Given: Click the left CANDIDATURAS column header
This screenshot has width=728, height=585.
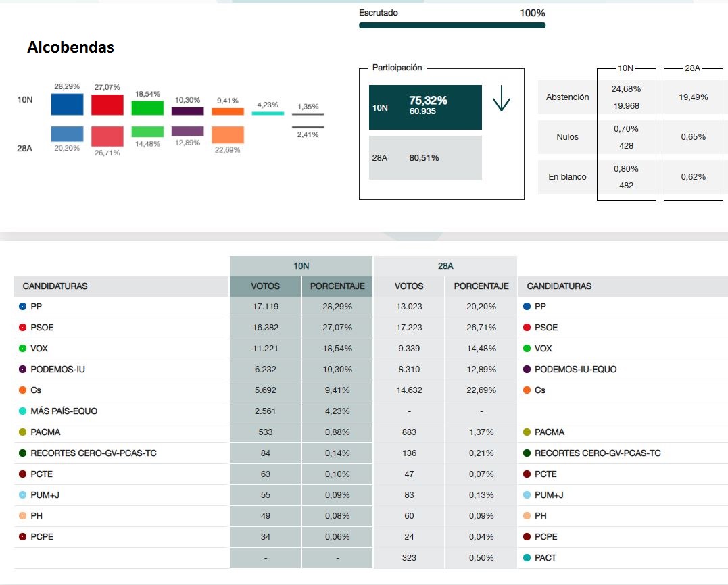Looking at the screenshot, I should [55, 286].
